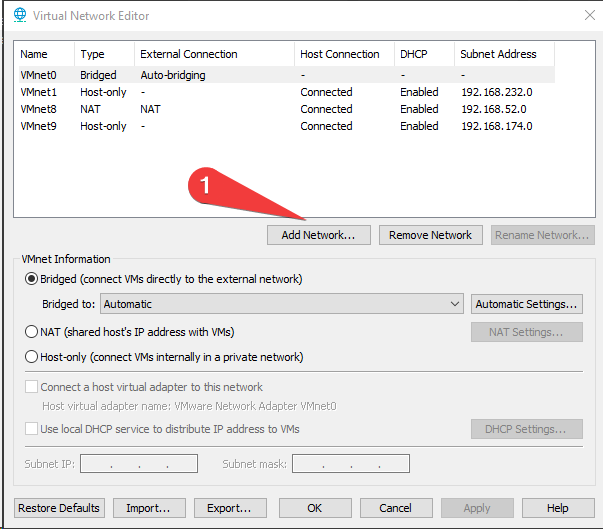Click the Connected cell of VMnet1
The width and height of the screenshot is (603, 529).
tap(326, 92)
